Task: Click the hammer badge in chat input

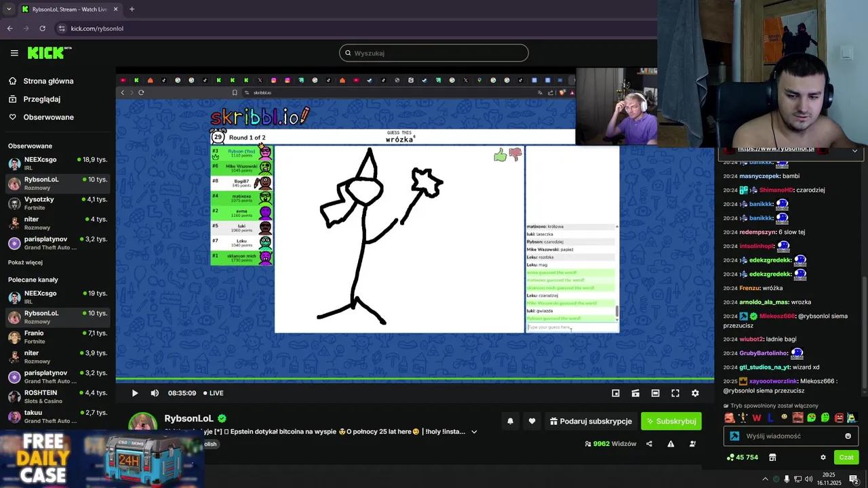Action: 734,436
